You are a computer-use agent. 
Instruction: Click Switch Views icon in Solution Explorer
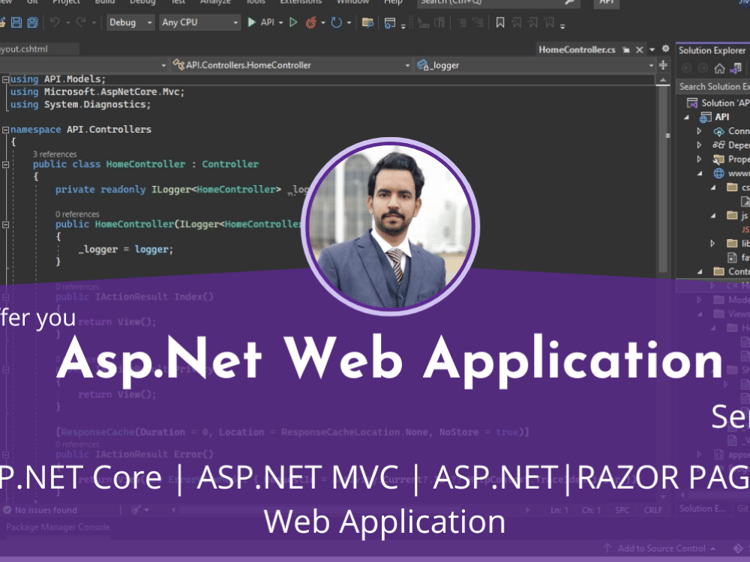(x=736, y=69)
